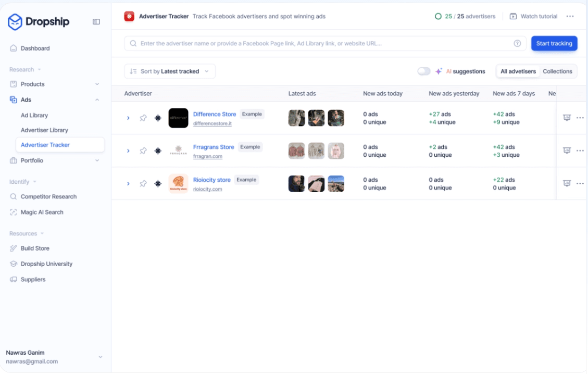This screenshot has width=588, height=374.
Task: Open presentation icon for Frragrans Store row
Action: click(x=567, y=151)
